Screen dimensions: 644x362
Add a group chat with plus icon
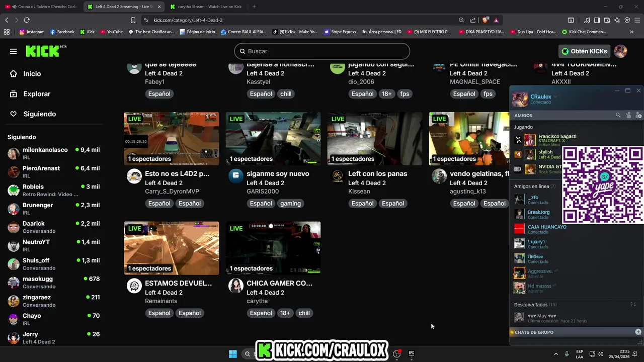click(638, 332)
